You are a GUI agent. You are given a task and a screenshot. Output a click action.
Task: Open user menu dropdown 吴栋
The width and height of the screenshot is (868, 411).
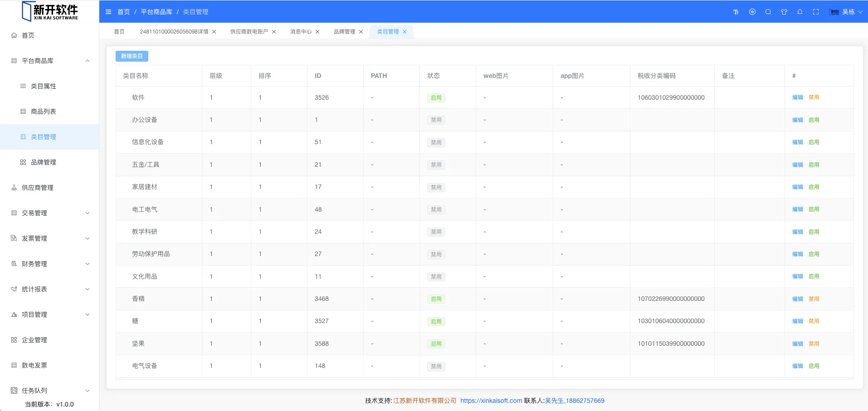coord(846,12)
